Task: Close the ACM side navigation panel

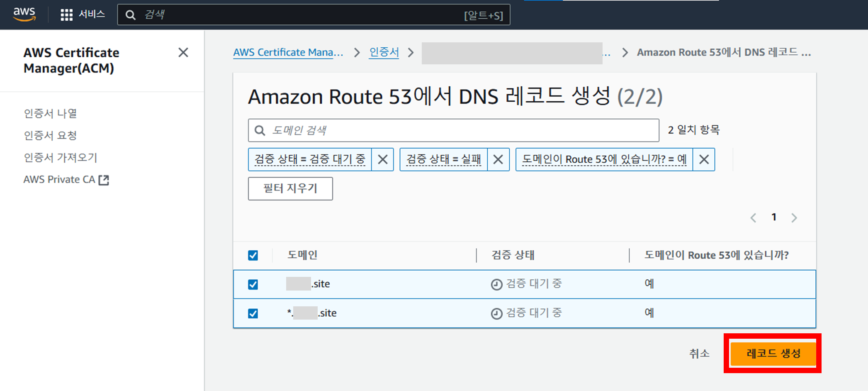Action: pyautogui.click(x=183, y=52)
